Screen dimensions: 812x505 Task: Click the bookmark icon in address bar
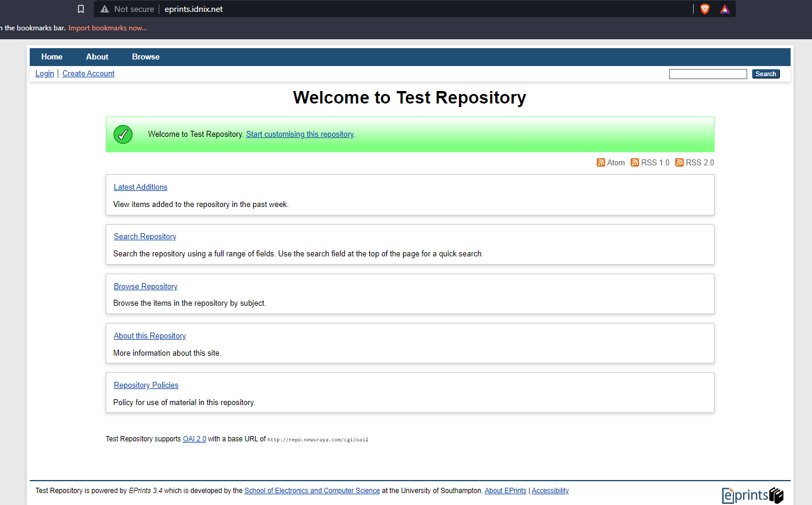[x=81, y=9]
